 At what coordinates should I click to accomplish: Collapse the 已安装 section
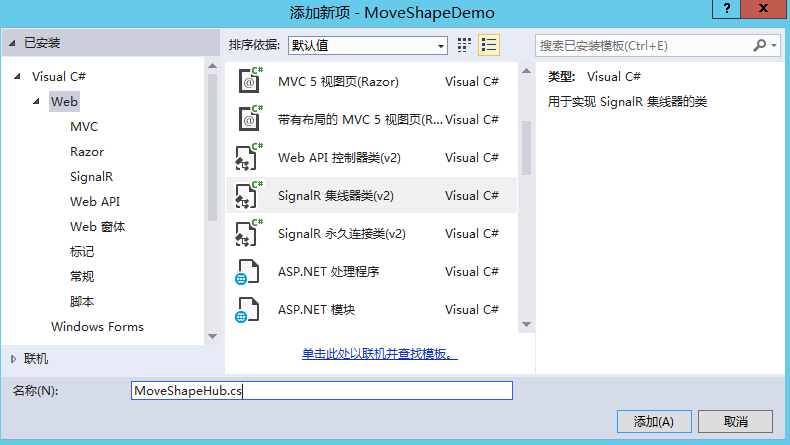12,43
